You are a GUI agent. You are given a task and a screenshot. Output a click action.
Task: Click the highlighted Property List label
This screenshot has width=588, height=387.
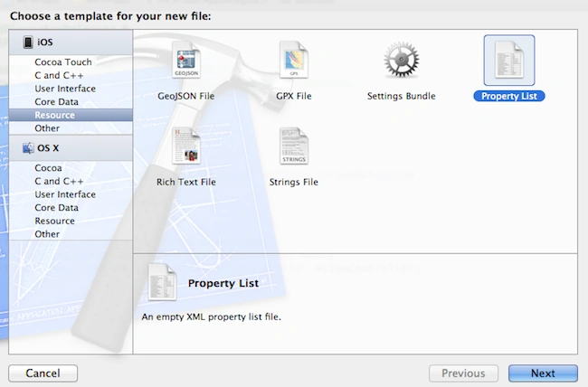tap(509, 96)
